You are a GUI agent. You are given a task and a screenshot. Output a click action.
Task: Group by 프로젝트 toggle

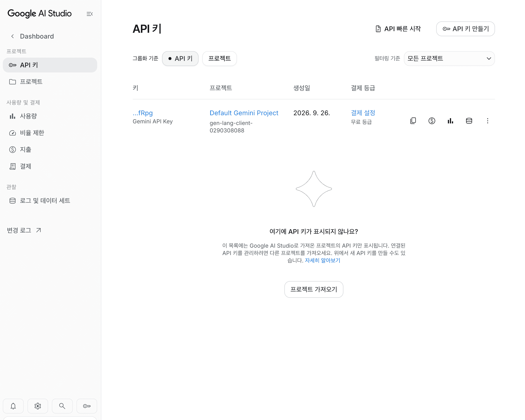tap(219, 58)
